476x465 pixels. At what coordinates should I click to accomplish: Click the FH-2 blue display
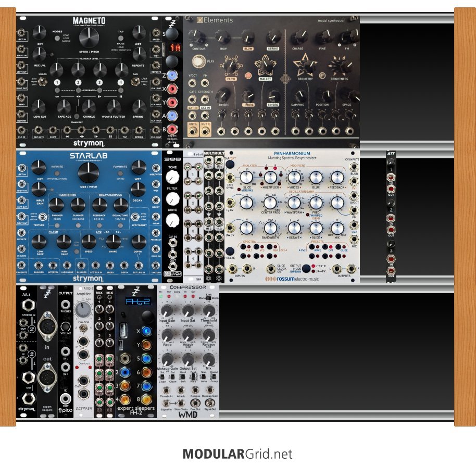[x=138, y=301]
